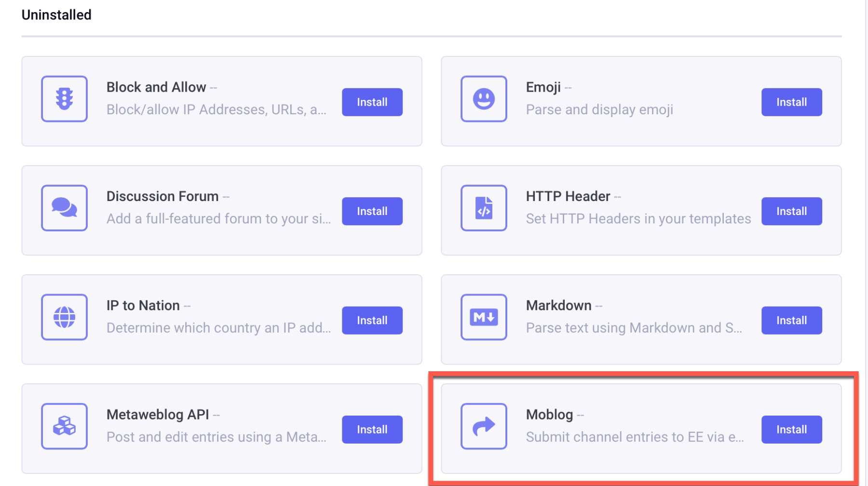Click the Discussion Forum chat bubbles icon
This screenshot has width=868, height=486.
coord(64,208)
